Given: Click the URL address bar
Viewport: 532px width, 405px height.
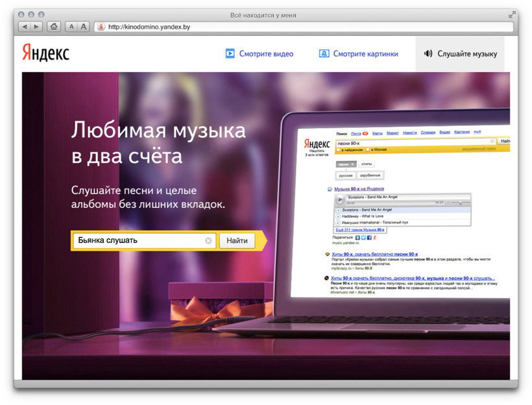Looking at the screenshot, I should point(305,27).
